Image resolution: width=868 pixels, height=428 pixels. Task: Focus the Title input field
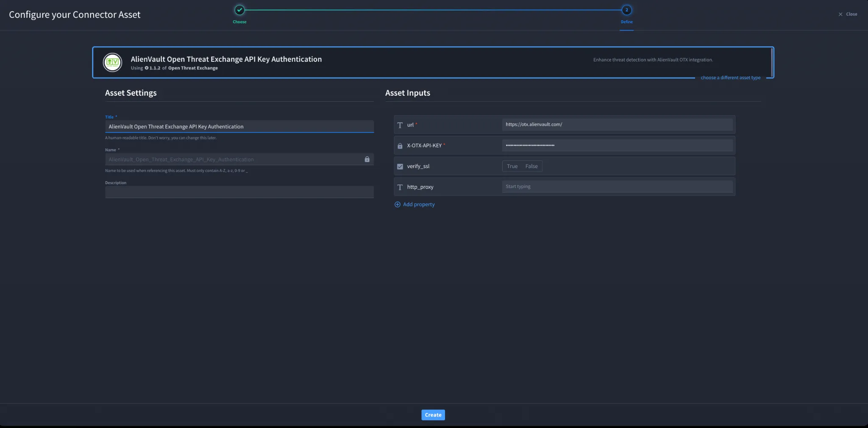[239, 127]
